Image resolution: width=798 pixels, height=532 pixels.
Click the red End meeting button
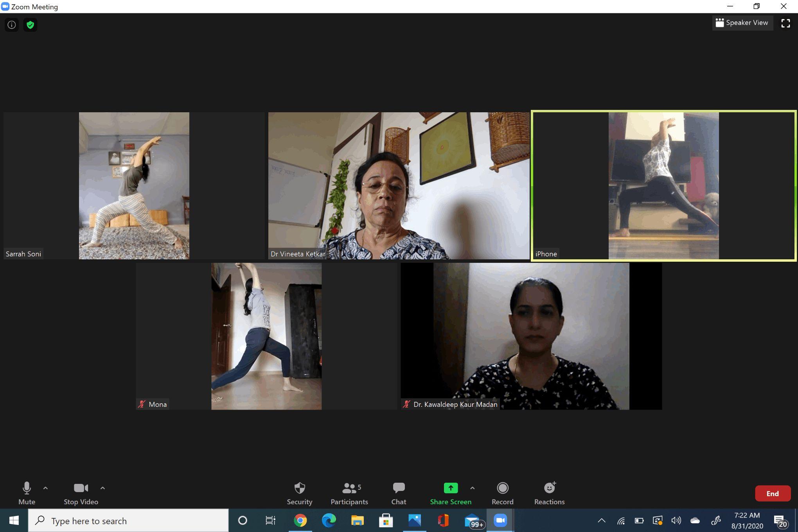tap(772, 493)
